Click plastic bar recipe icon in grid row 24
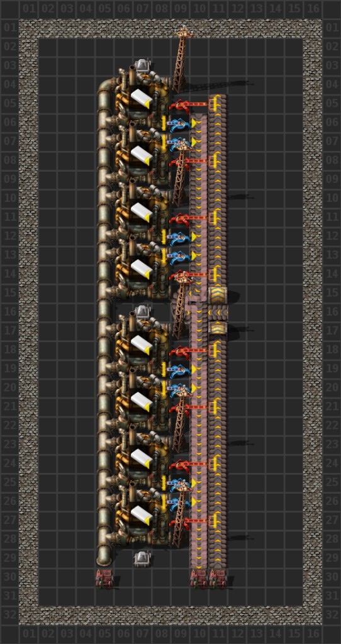The height and width of the screenshot is (644, 341). pos(142,458)
